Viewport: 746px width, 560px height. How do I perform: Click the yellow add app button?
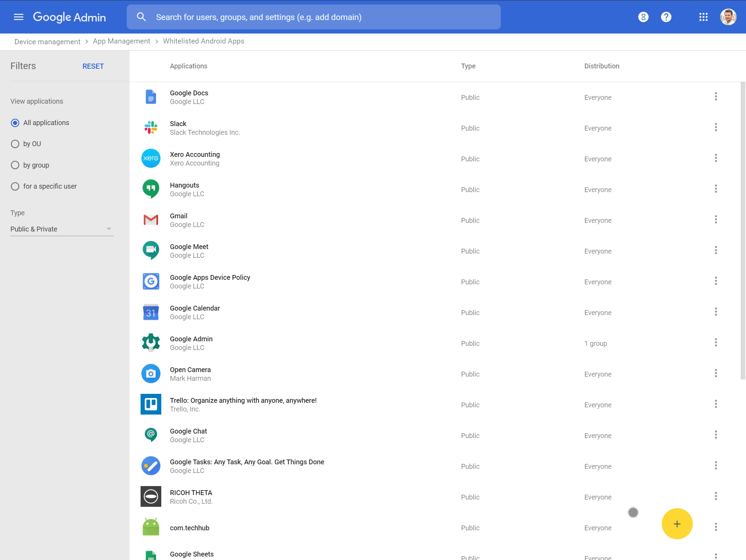[x=677, y=524]
